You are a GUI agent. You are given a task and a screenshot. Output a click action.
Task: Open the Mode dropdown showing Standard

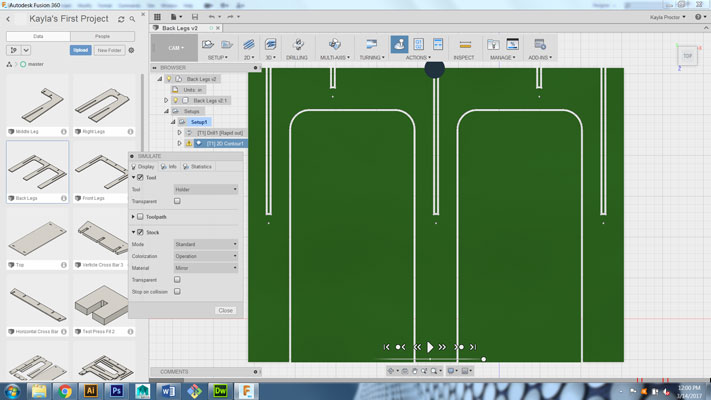click(x=206, y=244)
